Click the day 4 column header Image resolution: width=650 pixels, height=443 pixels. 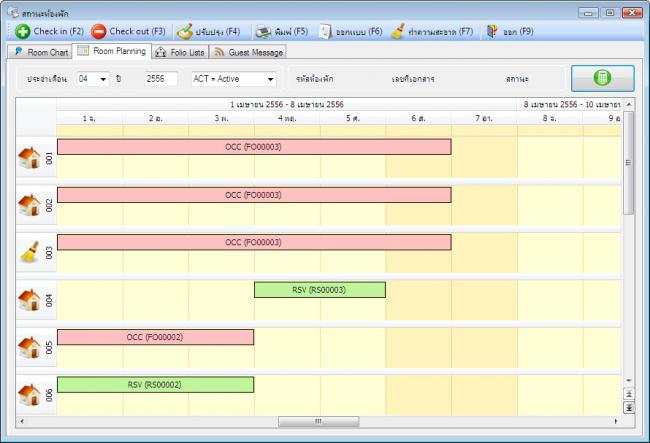(287, 119)
